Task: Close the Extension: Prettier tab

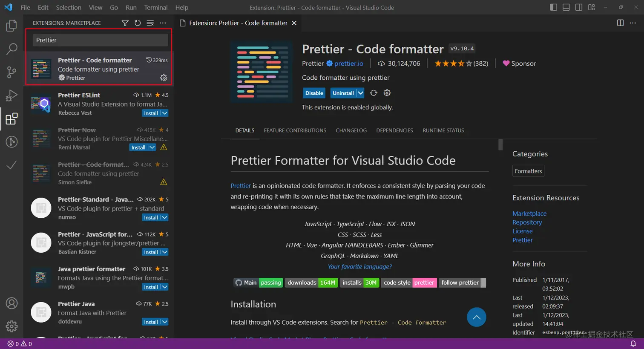Action: point(294,23)
